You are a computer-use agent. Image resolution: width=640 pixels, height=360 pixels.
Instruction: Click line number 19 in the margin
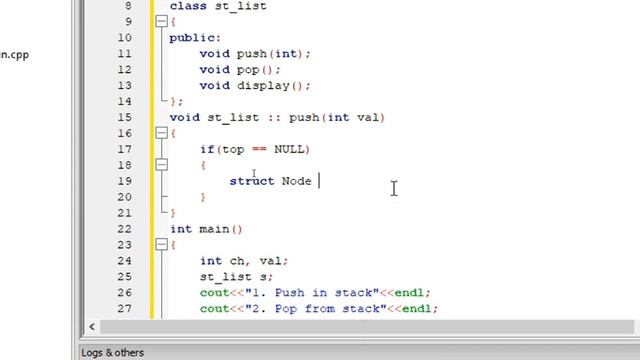(x=124, y=181)
